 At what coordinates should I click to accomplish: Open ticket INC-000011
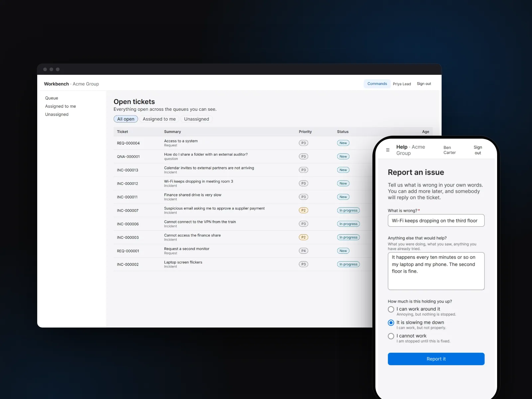tap(127, 197)
